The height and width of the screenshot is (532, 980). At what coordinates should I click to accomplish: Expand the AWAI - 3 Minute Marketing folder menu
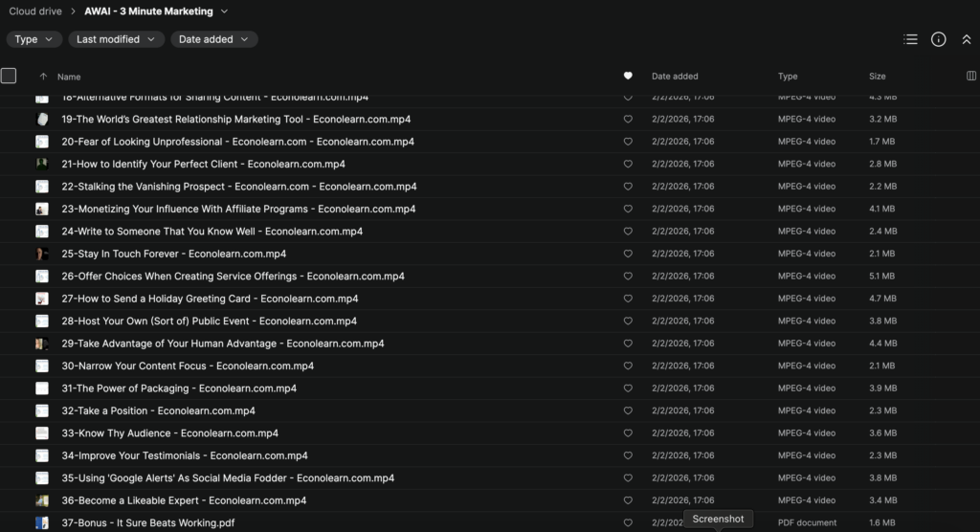point(224,11)
